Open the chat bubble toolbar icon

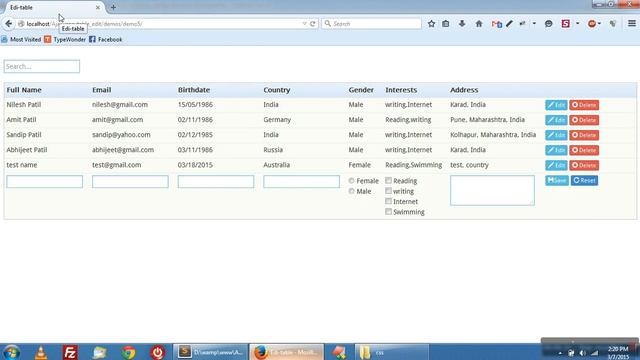pos(549,24)
